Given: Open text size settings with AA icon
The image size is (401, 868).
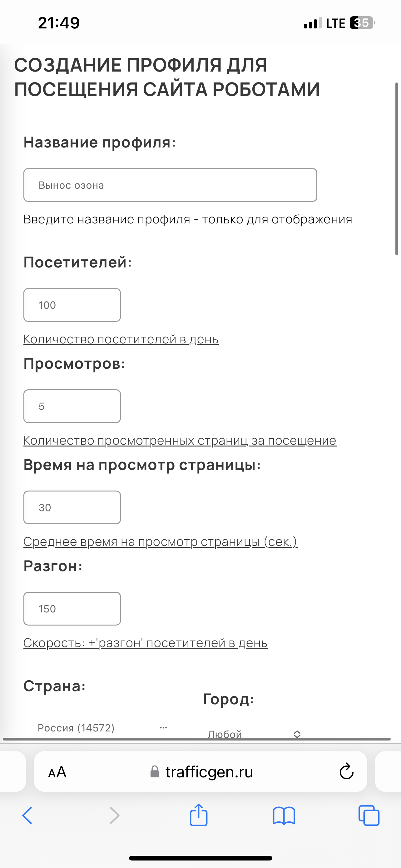Looking at the screenshot, I should 57,772.
